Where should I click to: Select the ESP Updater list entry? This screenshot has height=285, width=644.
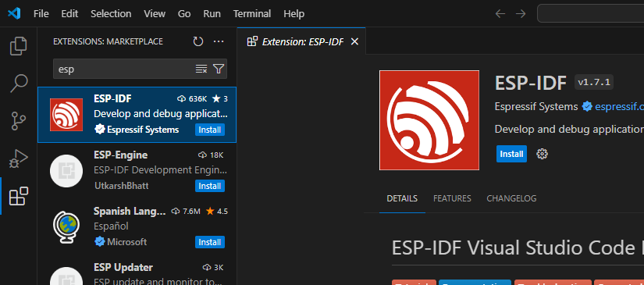pos(137,271)
